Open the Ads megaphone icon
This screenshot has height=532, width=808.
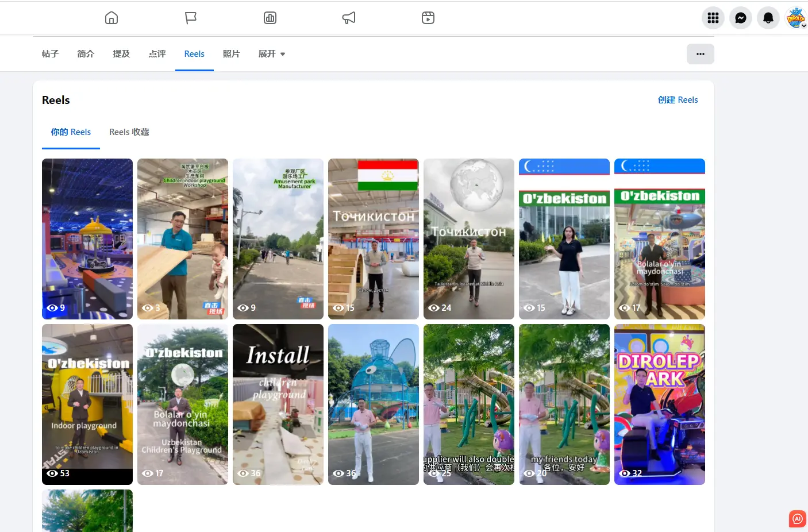[349, 18]
